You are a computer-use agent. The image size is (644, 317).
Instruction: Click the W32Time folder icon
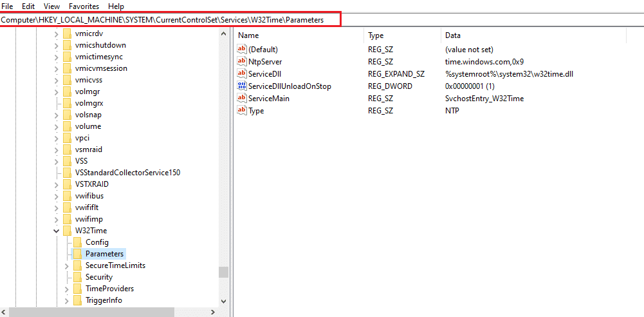point(68,231)
